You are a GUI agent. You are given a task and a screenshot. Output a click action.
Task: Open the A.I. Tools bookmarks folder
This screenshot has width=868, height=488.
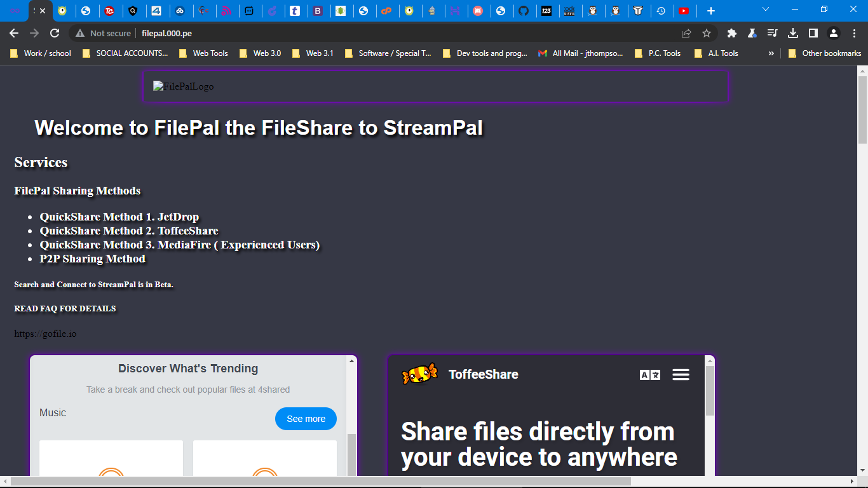pyautogui.click(x=716, y=53)
